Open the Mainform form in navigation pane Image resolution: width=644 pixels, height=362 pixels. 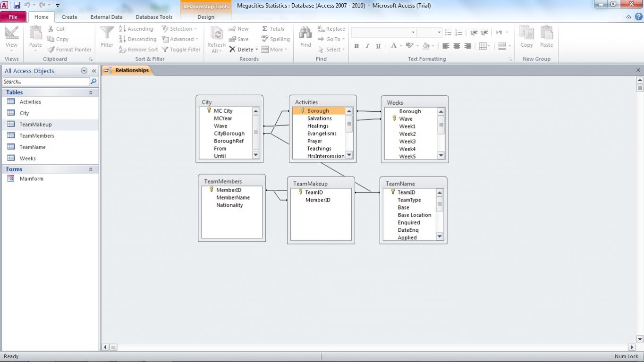pyautogui.click(x=31, y=179)
